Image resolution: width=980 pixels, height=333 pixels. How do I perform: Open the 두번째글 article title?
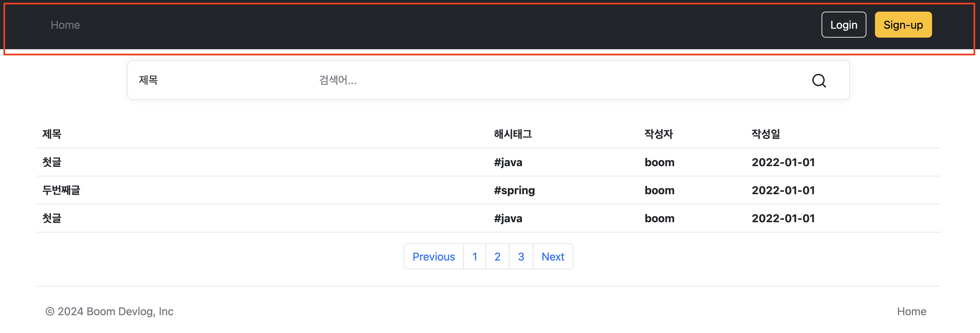click(x=61, y=190)
